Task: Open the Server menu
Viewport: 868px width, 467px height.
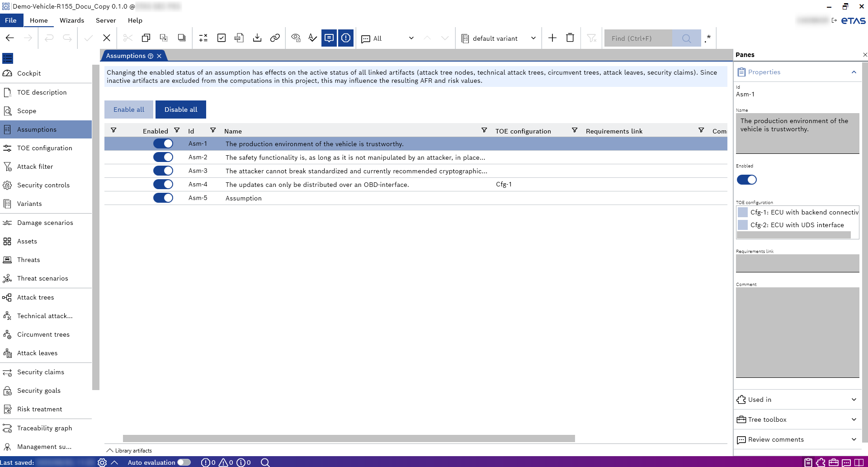Action: pyautogui.click(x=106, y=20)
